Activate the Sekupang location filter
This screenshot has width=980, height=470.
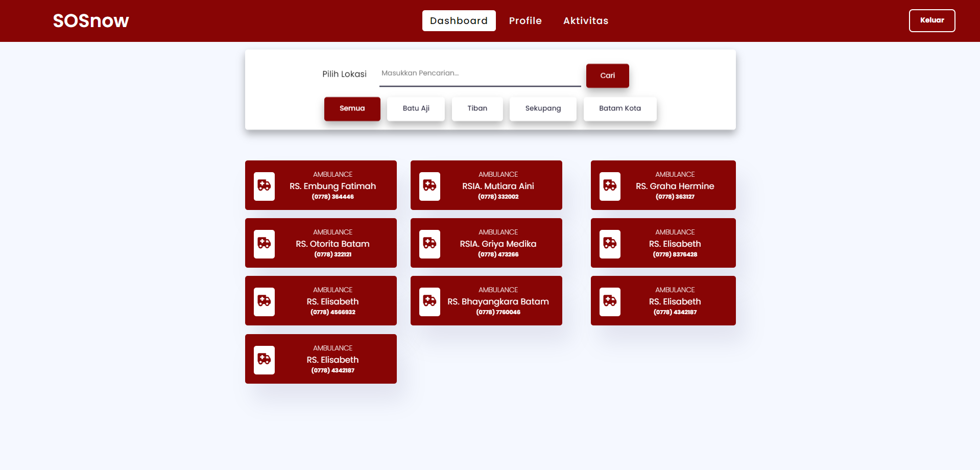coord(542,108)
